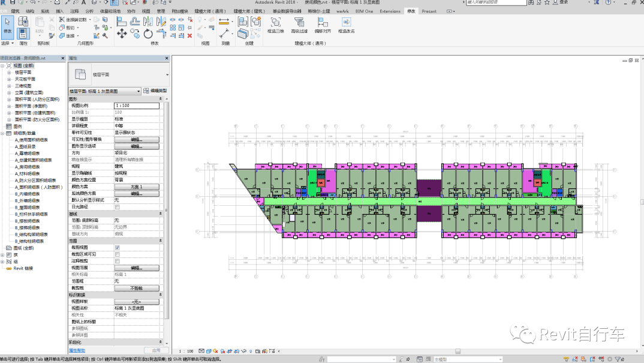Open the 楼层平面 view selector dropdown
The width and height of the screenshot is (644, 363).
[x=139, y=91]
